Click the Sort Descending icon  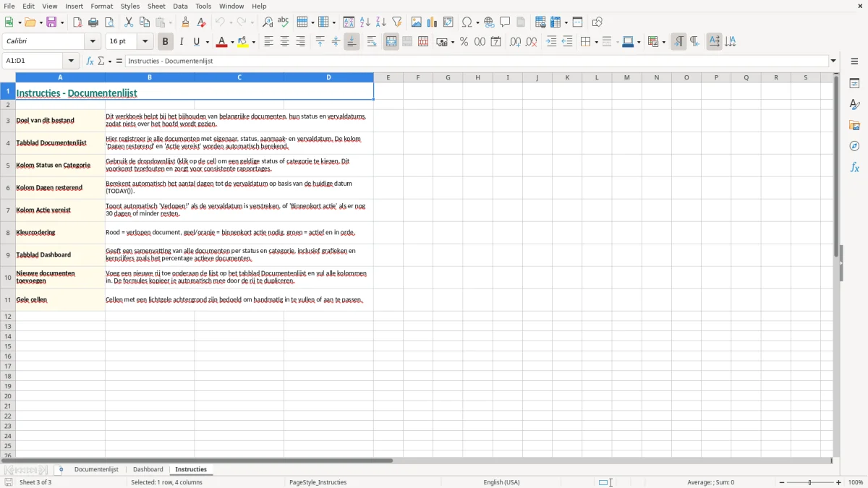coord(380,22)
